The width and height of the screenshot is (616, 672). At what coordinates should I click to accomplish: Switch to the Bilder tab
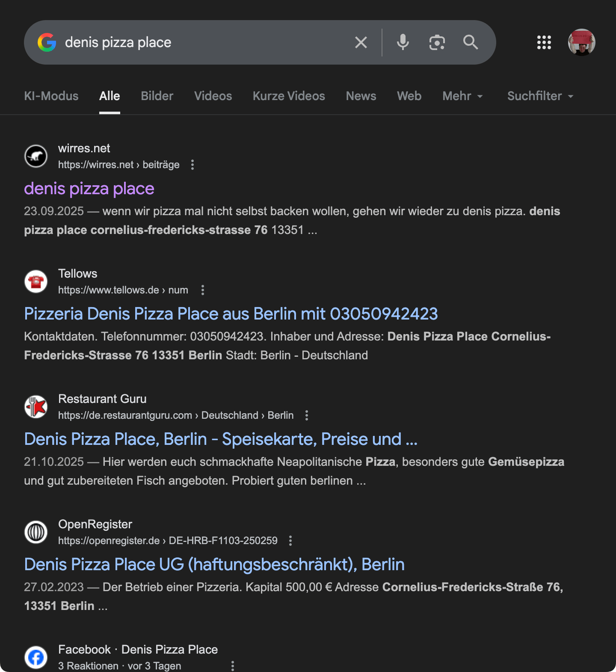tap(157, 96)
